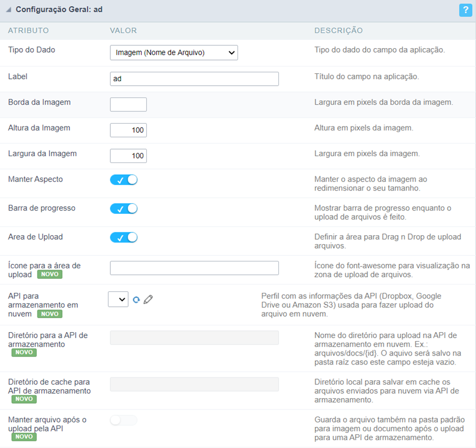
Task: Select the Largura da Imagem field
Action: 128,156
